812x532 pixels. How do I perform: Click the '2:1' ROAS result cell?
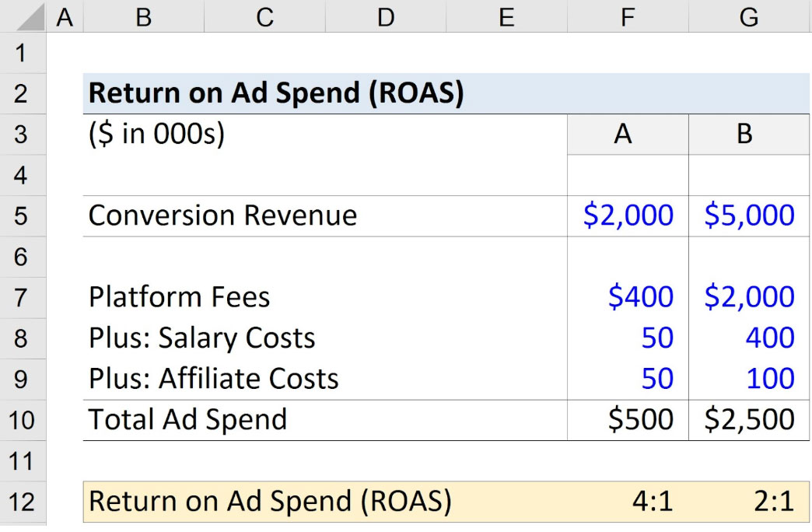(x=749, y=502)
